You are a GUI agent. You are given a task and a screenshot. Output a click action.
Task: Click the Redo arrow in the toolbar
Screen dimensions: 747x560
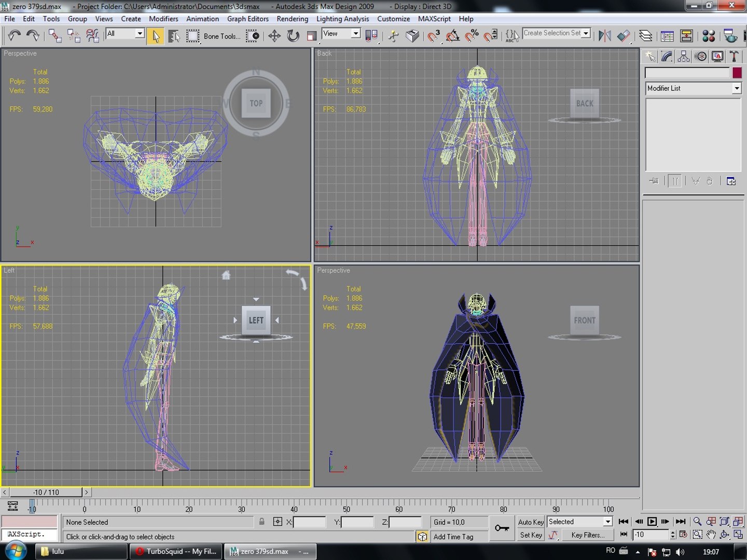[x=33, y=35]
